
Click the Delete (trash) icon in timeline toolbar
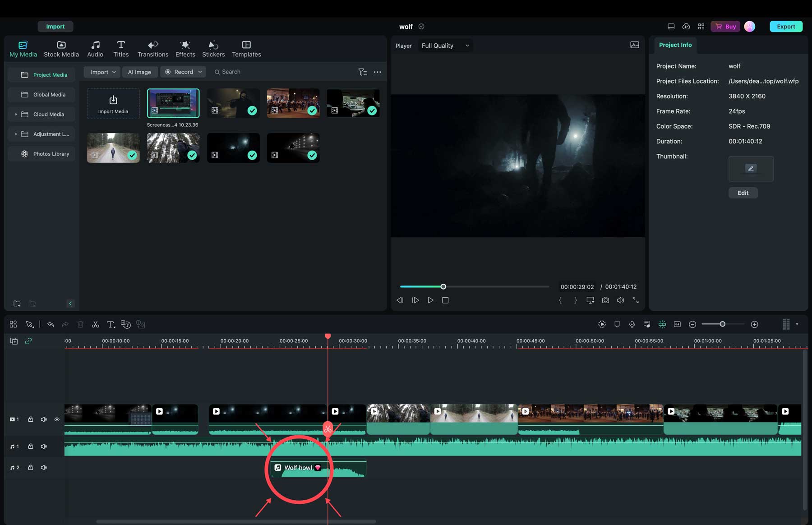tap(80, 324)
